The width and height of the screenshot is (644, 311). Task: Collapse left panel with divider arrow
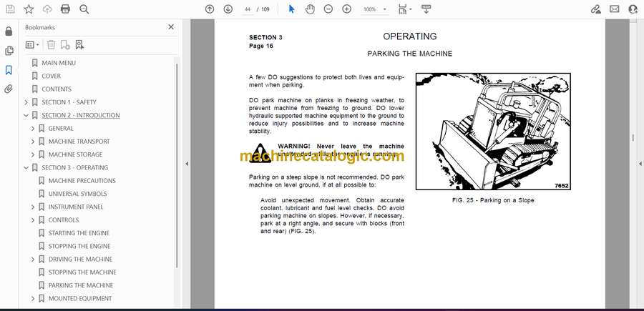click(187, 164)
